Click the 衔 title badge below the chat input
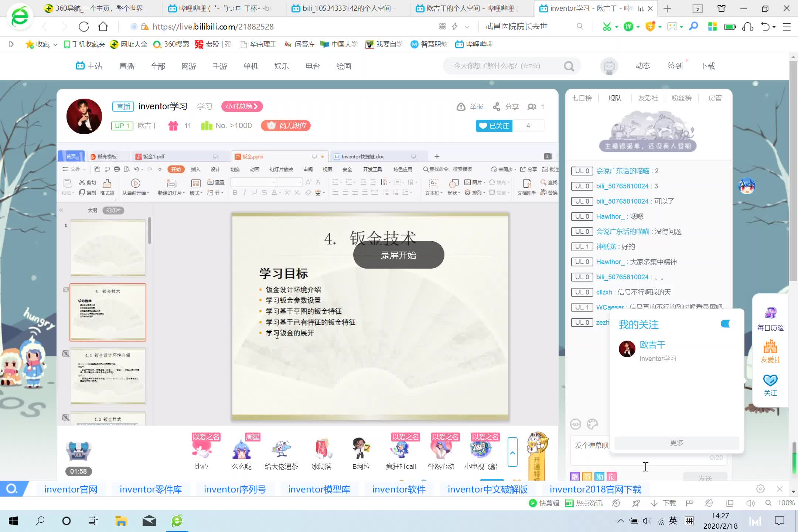Viewport: 798px width, 532px height. pos(612,477)
